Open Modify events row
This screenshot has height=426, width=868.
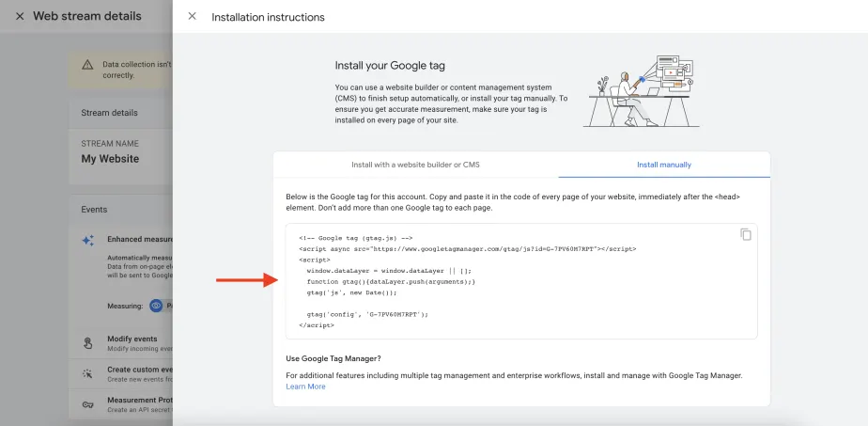pos(120,343)
